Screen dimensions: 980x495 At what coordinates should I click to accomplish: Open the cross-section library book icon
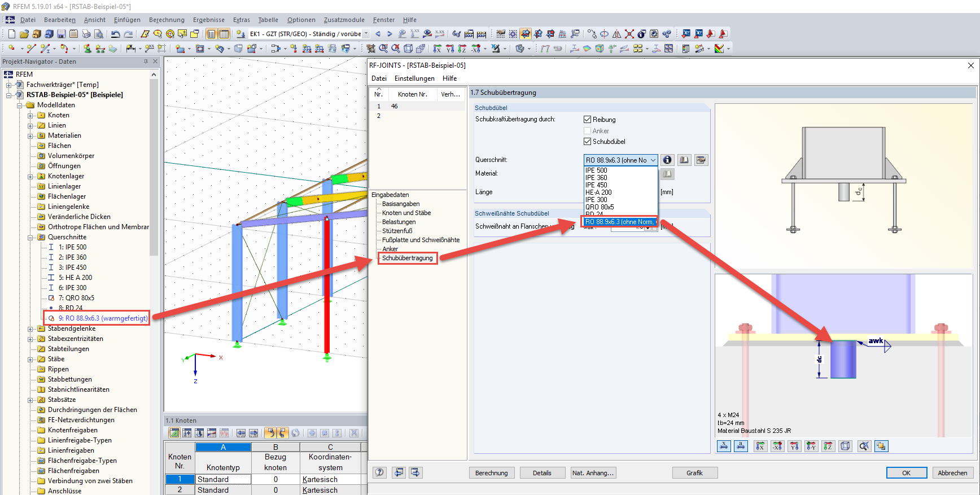[684, 160]
